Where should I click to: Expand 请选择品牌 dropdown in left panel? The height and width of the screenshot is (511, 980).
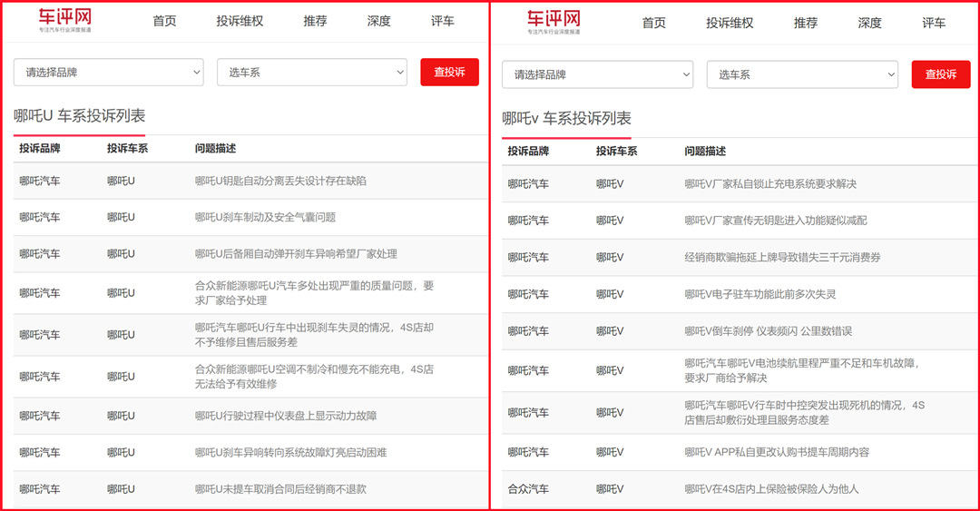[109, 72]
